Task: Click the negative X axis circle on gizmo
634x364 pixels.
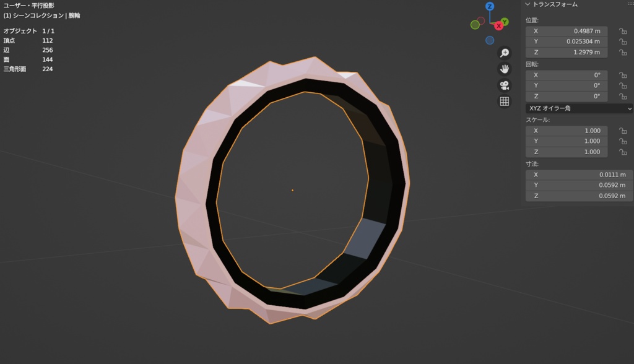Action: coord(480,20)
